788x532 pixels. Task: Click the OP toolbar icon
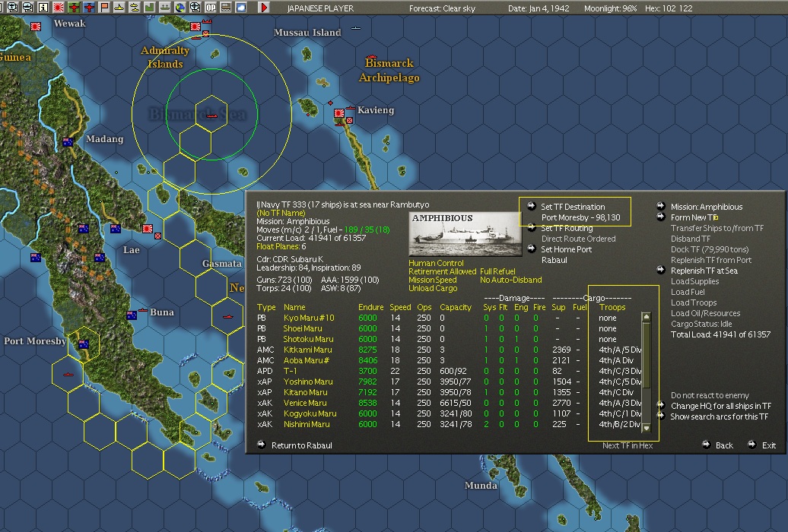click(211, 8)
